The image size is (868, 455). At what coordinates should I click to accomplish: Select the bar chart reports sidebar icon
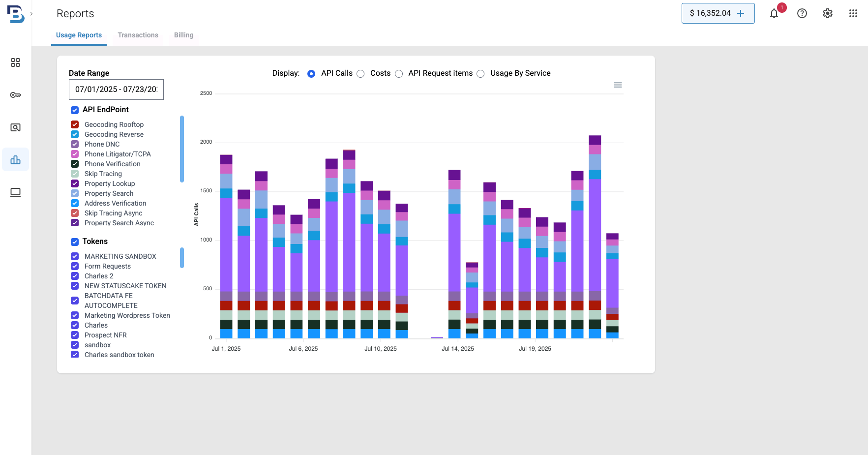coord(15,160)
